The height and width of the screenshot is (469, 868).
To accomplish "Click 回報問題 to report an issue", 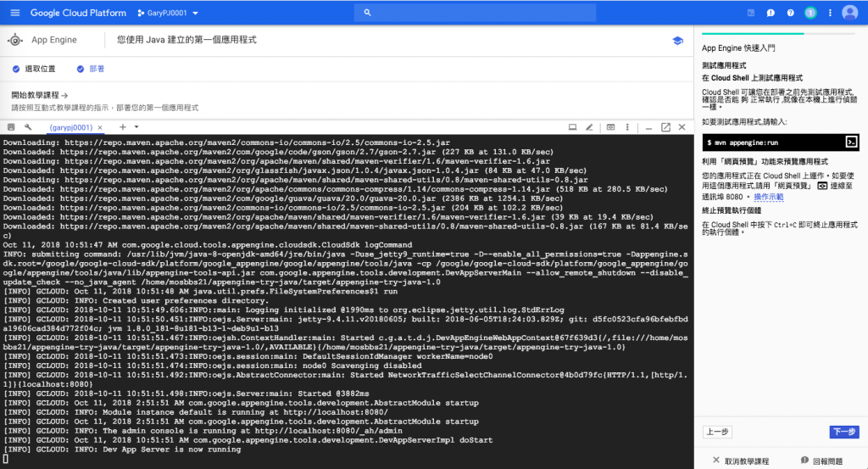I will pyautogui.click(x=821, y=461).
